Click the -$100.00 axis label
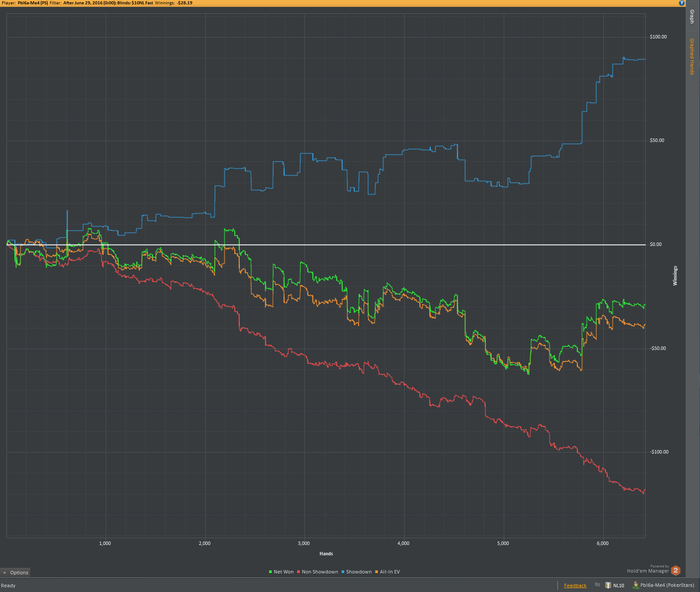The height and width of the screenshot is (592, 700). [x=658, y=452]
